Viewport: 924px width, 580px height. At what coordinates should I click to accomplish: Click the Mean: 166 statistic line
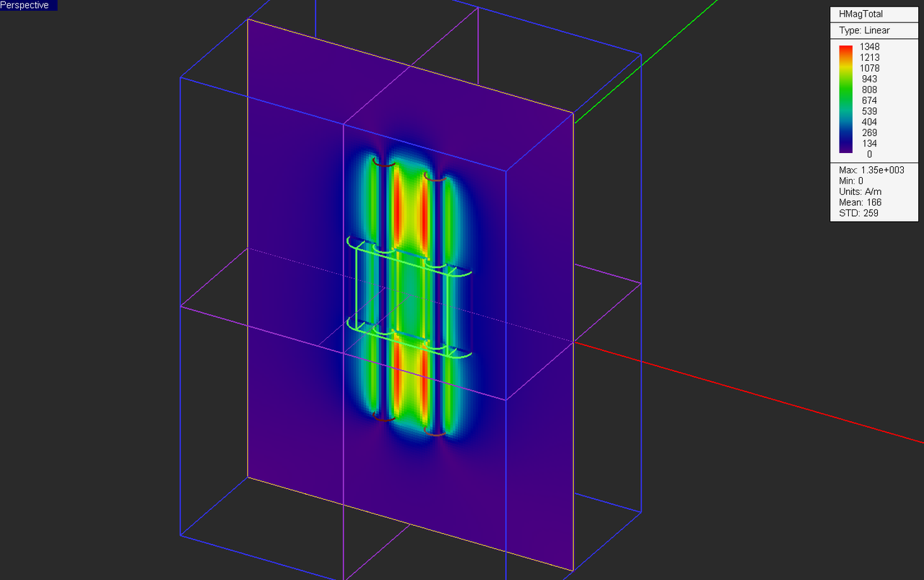(860, 202)
